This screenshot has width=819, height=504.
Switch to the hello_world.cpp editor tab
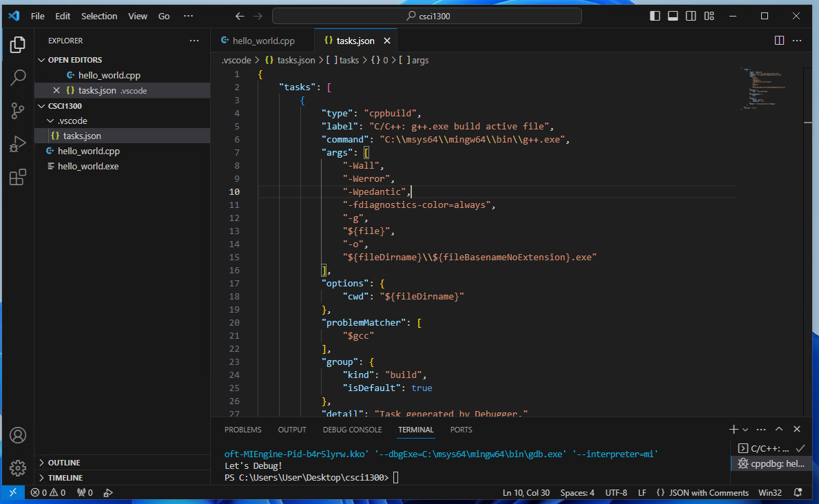262,41
